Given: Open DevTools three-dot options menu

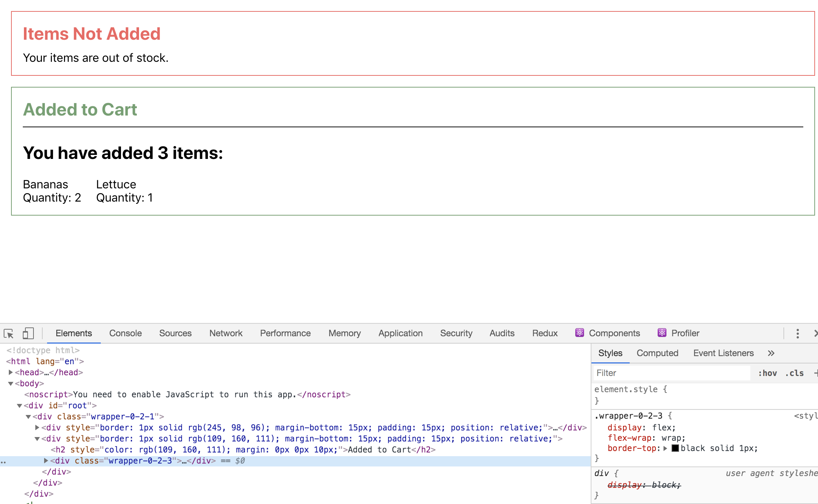Looking at the screenshot, I should [x=797, y=333].
